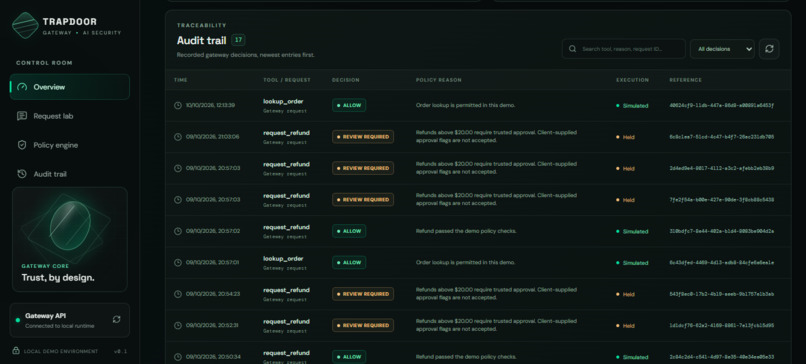The height and width of the screenshot is (364, 806).
Task: Click the sync icon in the Gateway API card
Action: click(x=117, y=319)
